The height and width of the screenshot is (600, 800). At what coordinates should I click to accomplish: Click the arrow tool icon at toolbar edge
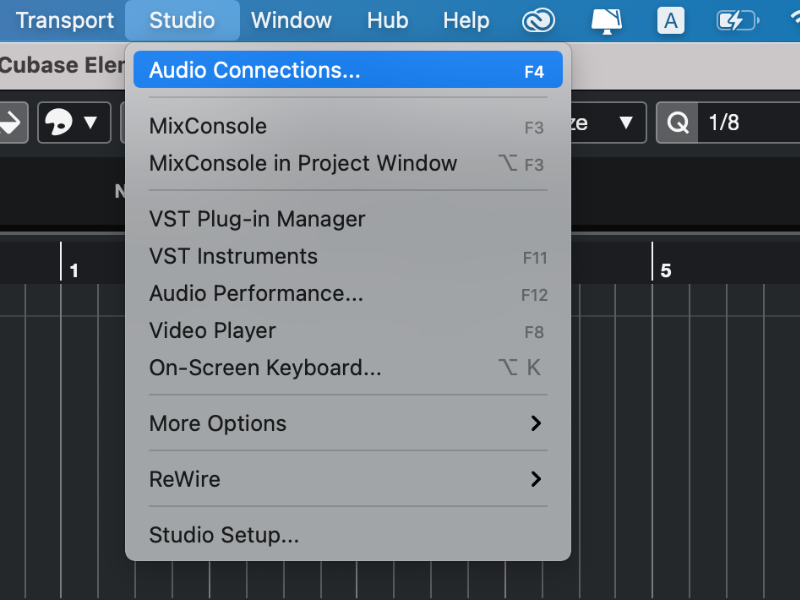tap(11, 122)
